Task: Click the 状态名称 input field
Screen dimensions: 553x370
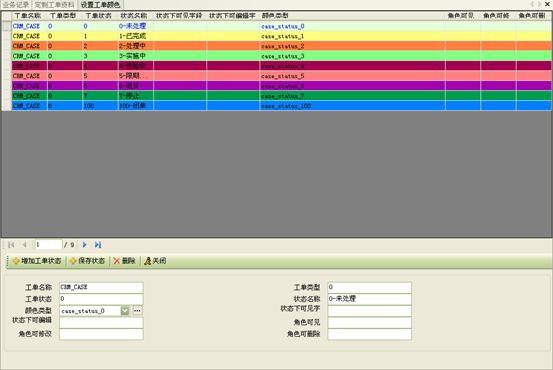Action: coord(369,299)
